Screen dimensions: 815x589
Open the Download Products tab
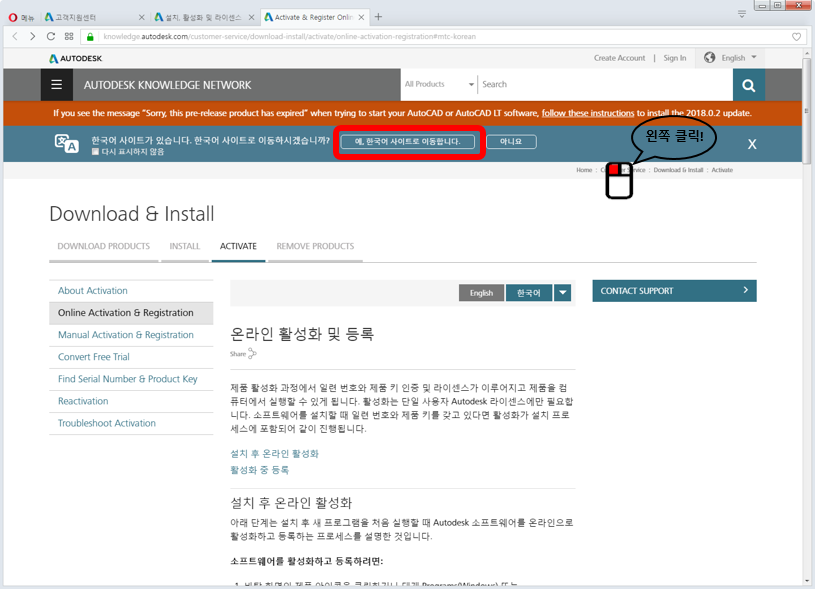(103, 246)
